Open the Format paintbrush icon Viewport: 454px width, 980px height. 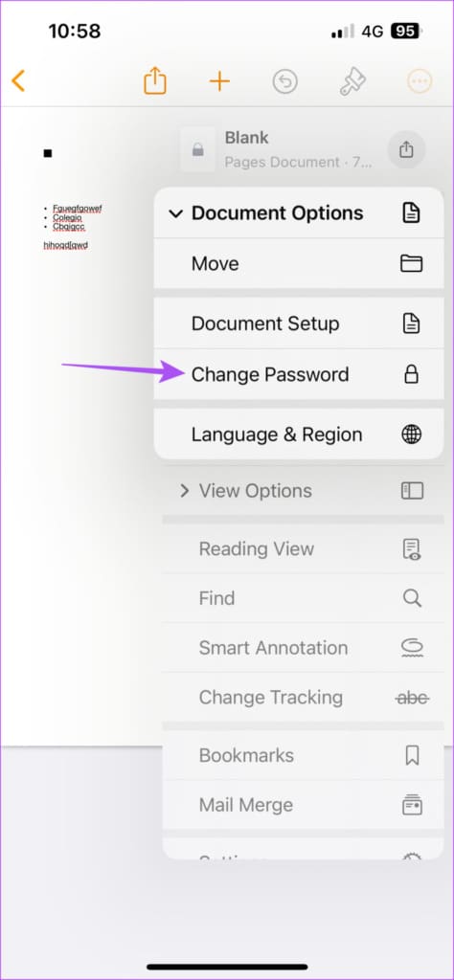click(x=352, y=81)
